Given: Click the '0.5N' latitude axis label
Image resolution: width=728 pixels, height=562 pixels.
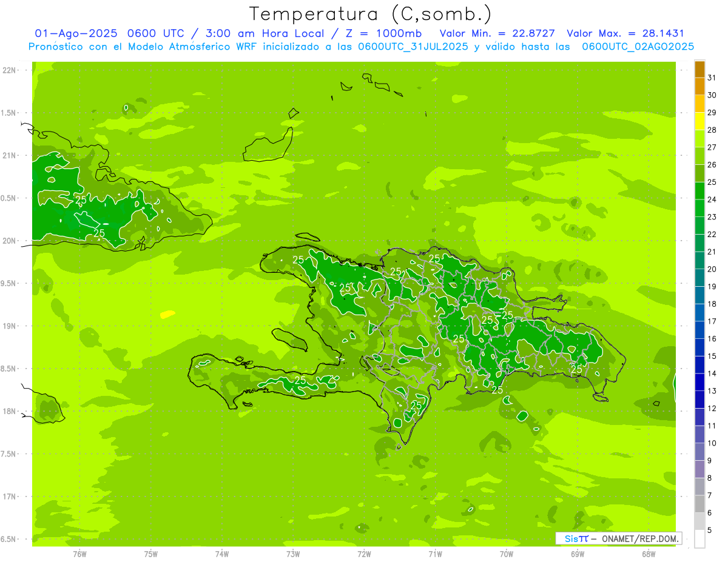Looking at the screenshot, I should click(9, 198).
